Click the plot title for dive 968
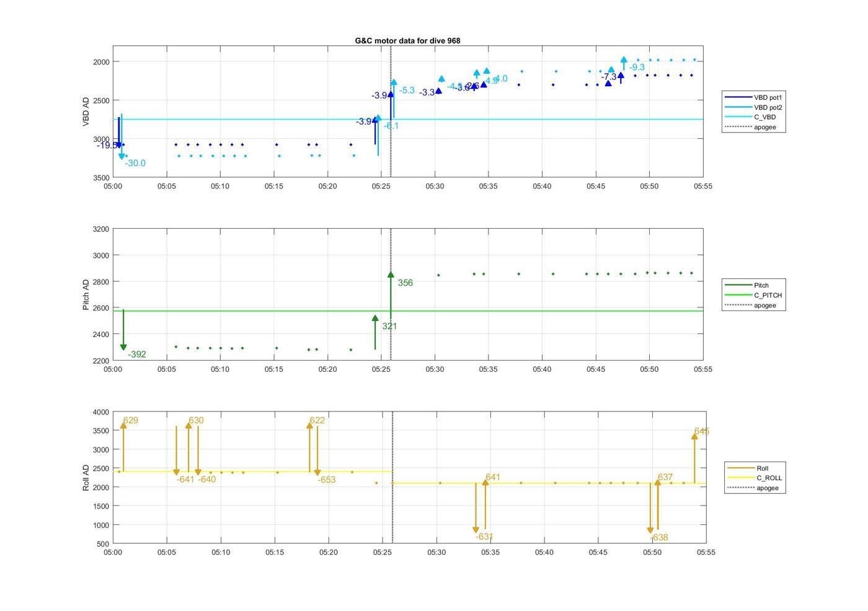 pos(407,41)
